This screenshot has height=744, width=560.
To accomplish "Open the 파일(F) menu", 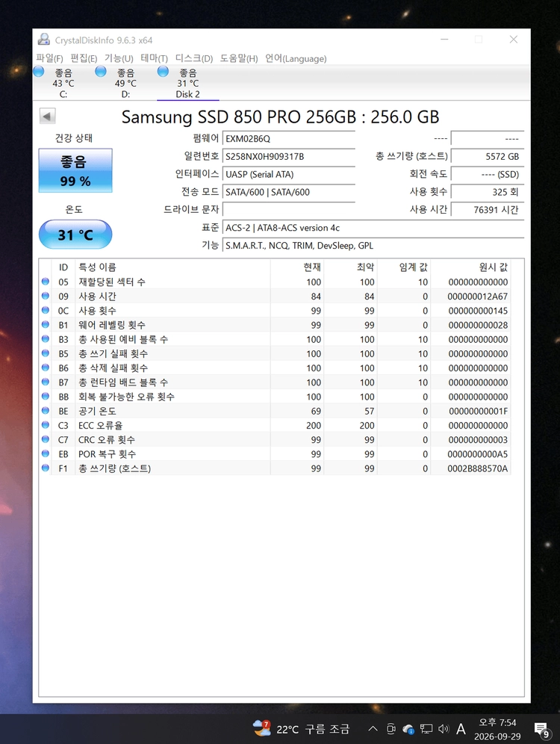I will point(49,58).
